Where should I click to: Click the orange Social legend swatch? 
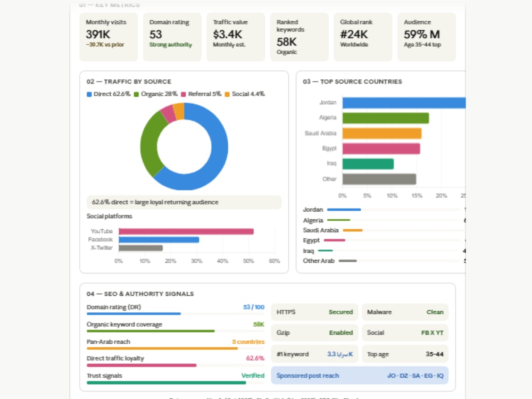[x=227, y=94]
